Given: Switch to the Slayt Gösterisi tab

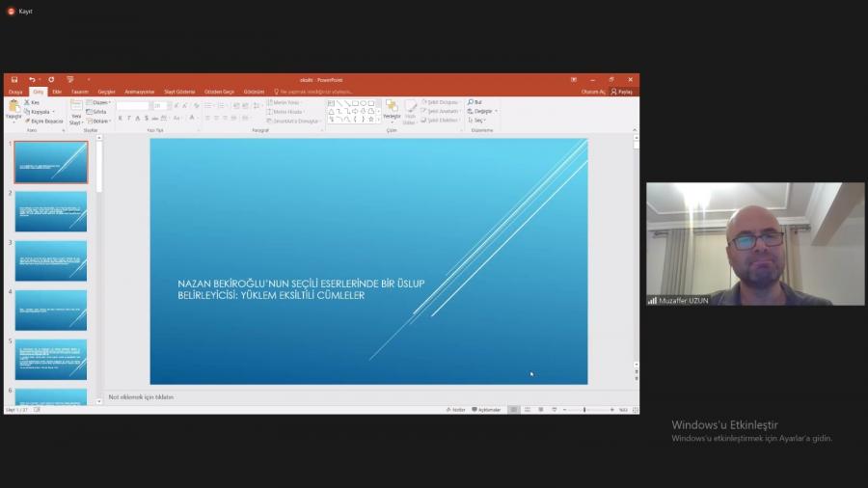Looking at the screenshot, I should pos(179,92).
